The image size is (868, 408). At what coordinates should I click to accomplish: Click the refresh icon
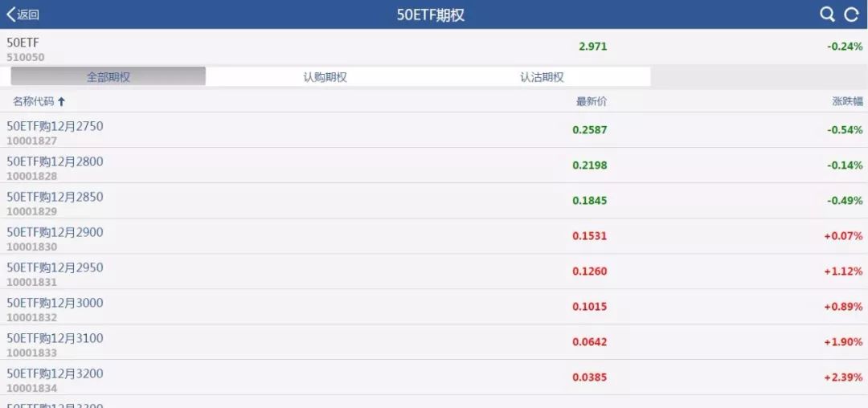click(x=851, y=14)
